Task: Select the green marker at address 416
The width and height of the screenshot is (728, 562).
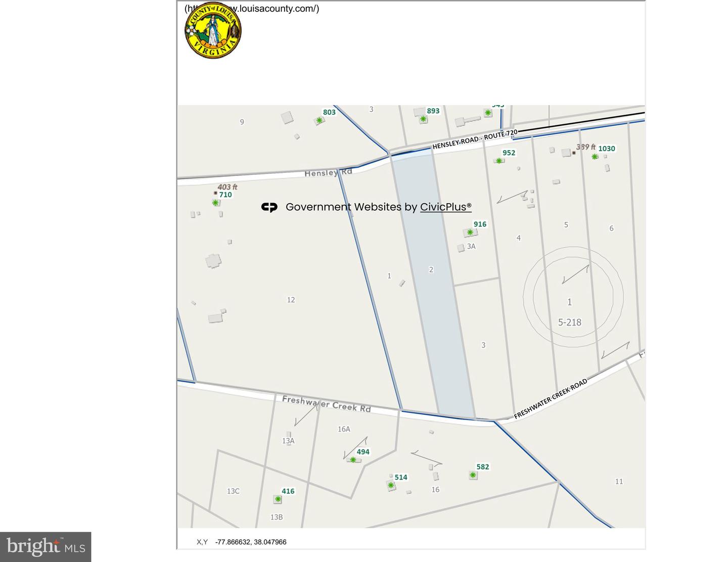Action: (278, 499)
